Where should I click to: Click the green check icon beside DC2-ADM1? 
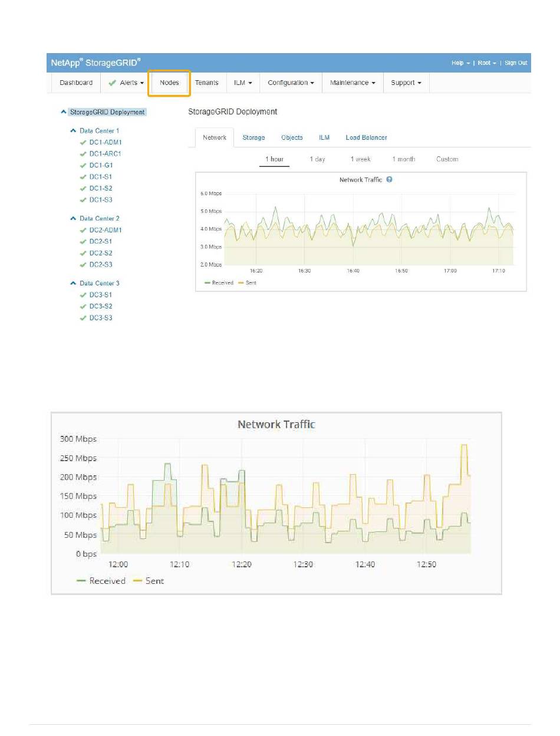click(83, 230)
